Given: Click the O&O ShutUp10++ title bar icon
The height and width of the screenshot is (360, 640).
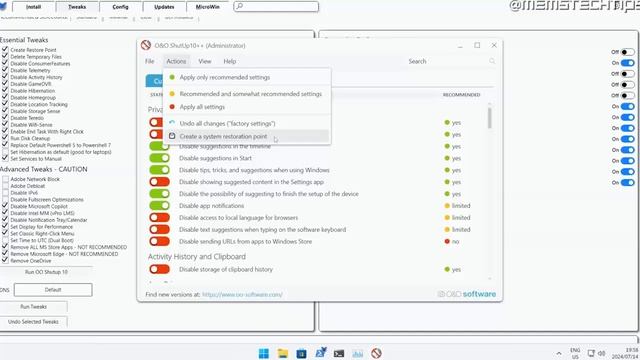Looking at the screenshot, I should coord(146,45).
